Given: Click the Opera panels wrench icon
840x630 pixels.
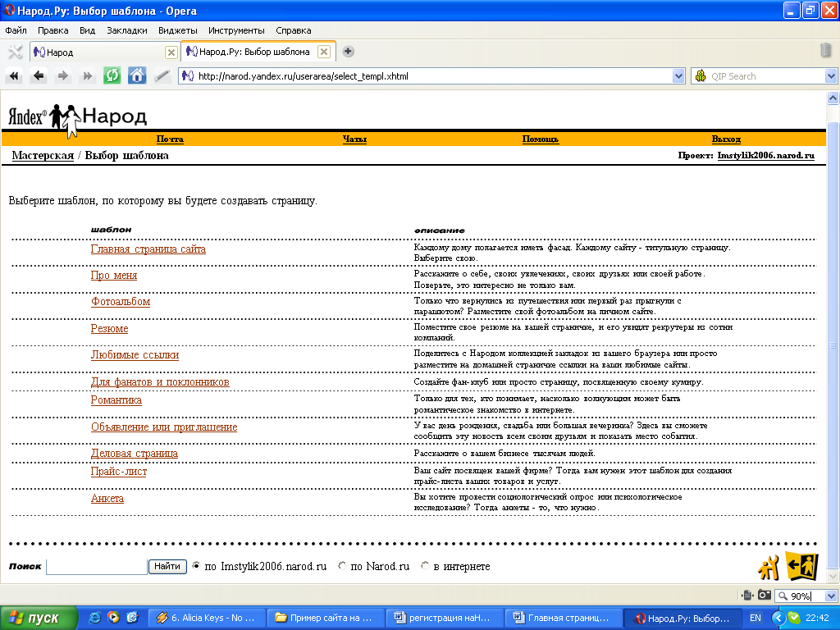Looking at the screenshot, I should click(15, 52).
